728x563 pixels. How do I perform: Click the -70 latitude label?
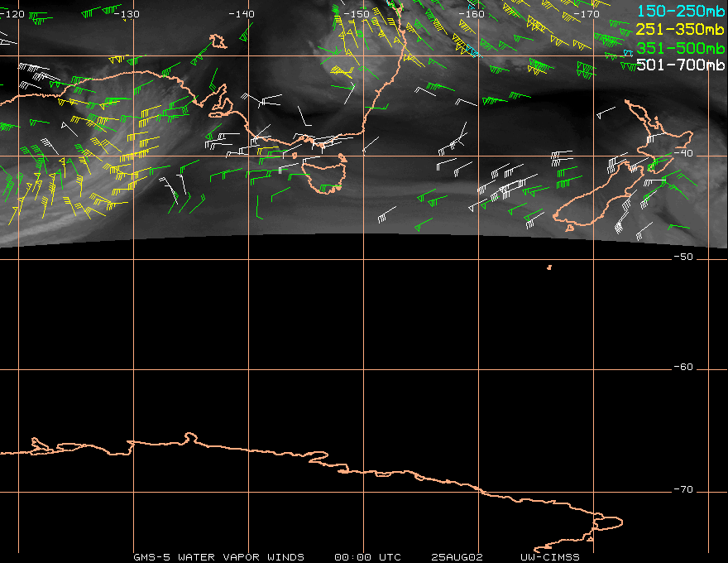(683, 489)
